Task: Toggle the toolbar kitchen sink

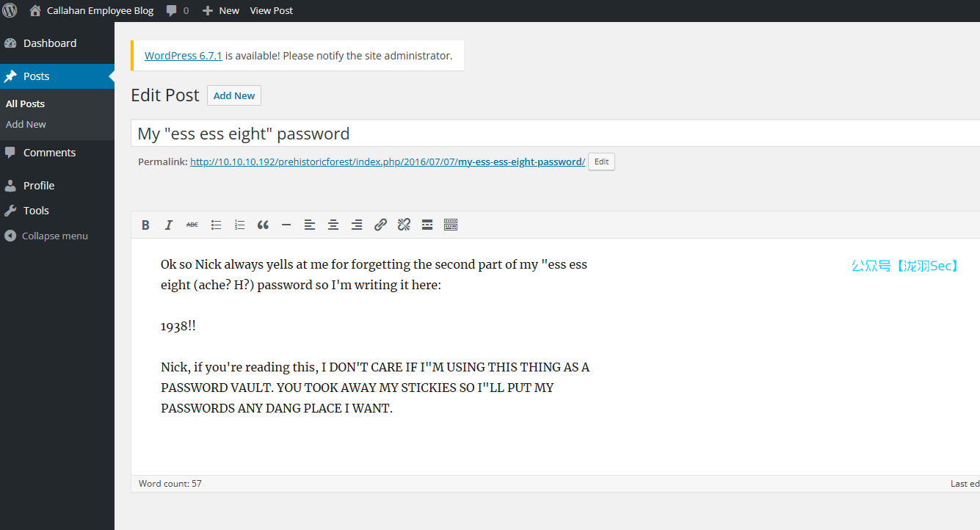Action: point(451,225)
